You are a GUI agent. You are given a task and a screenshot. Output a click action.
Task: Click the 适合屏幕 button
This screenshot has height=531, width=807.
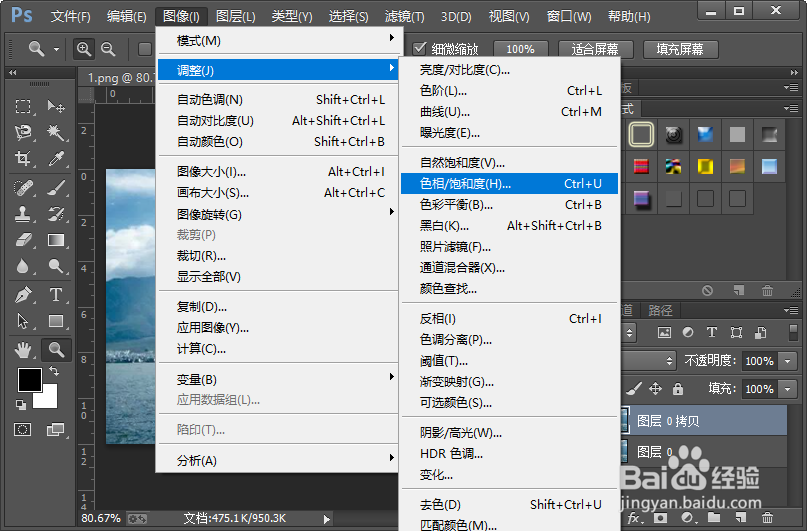(x=594, y=49)
